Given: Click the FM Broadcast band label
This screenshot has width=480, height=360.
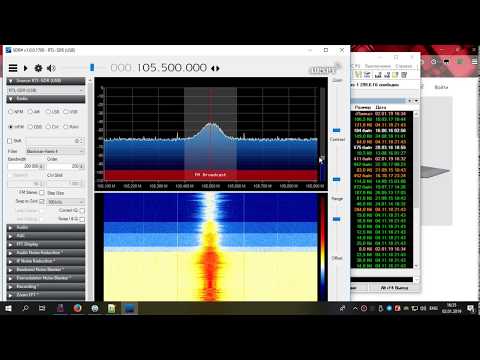Looking at the screenshot, I should coord(210,174).
